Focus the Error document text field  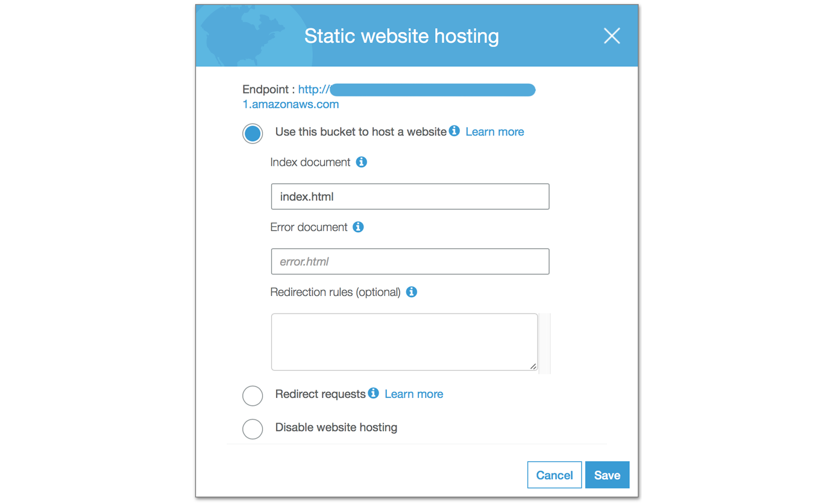(410, 261)
